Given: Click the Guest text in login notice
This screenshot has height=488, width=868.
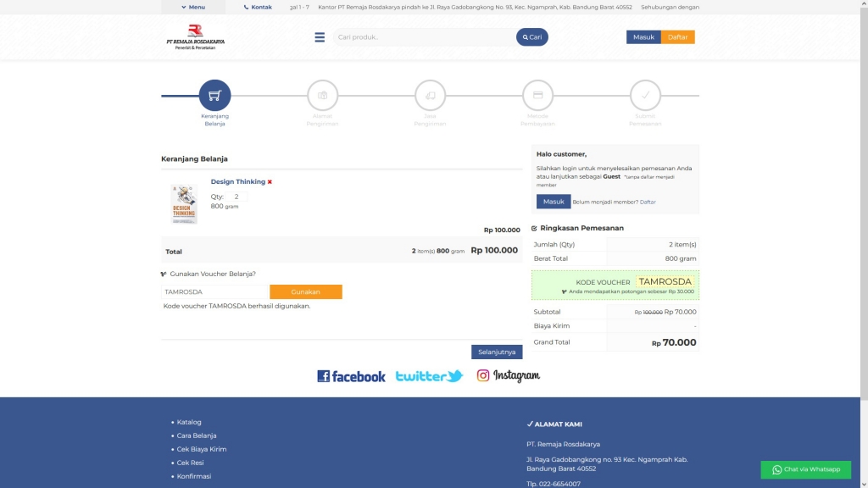Looking at the screenshot, I should coord(612,176).
